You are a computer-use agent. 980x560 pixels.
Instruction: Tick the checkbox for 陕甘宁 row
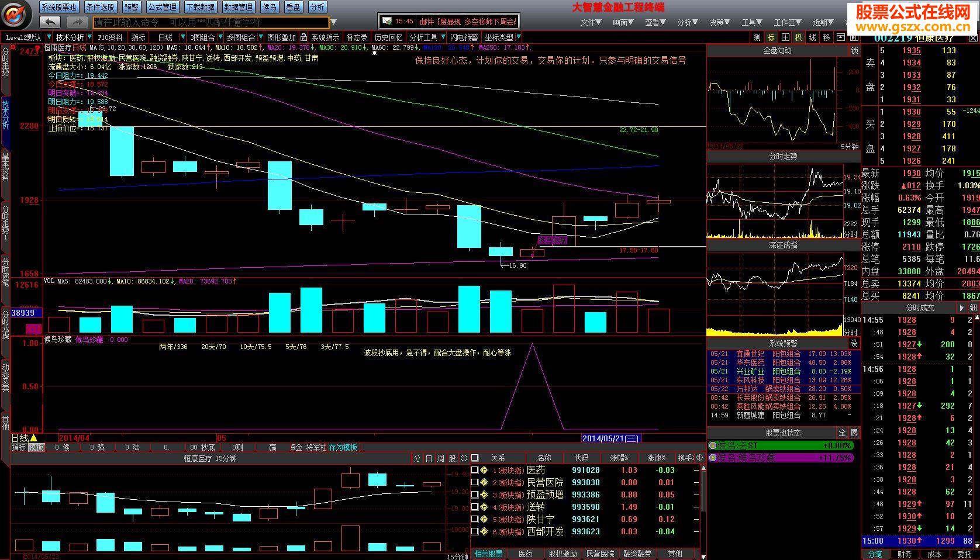(x=475, y=519)
